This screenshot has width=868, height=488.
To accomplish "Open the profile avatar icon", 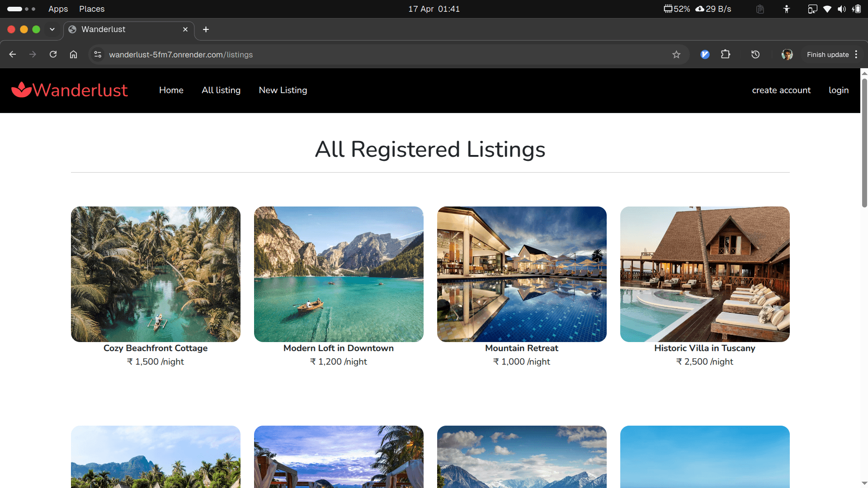I will point(787,55).
